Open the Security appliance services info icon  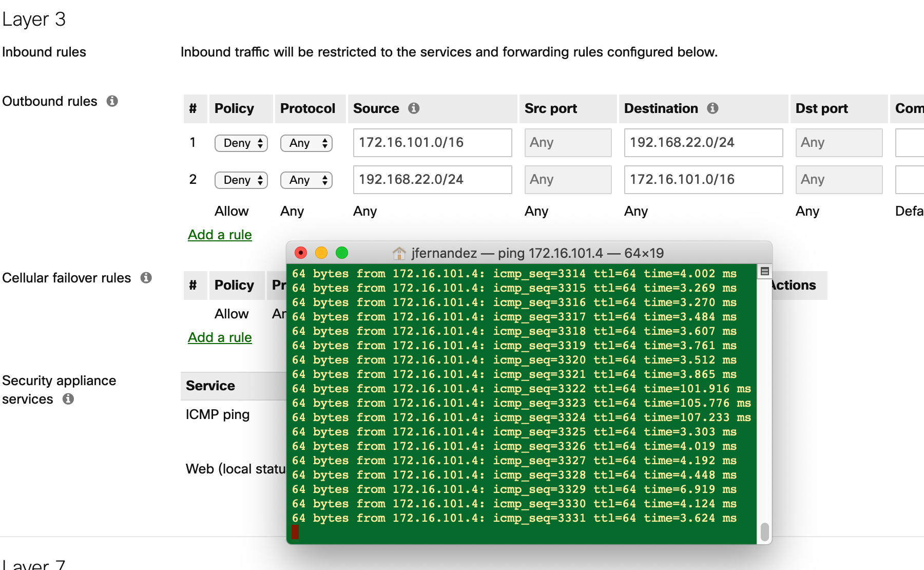(69, 399)
